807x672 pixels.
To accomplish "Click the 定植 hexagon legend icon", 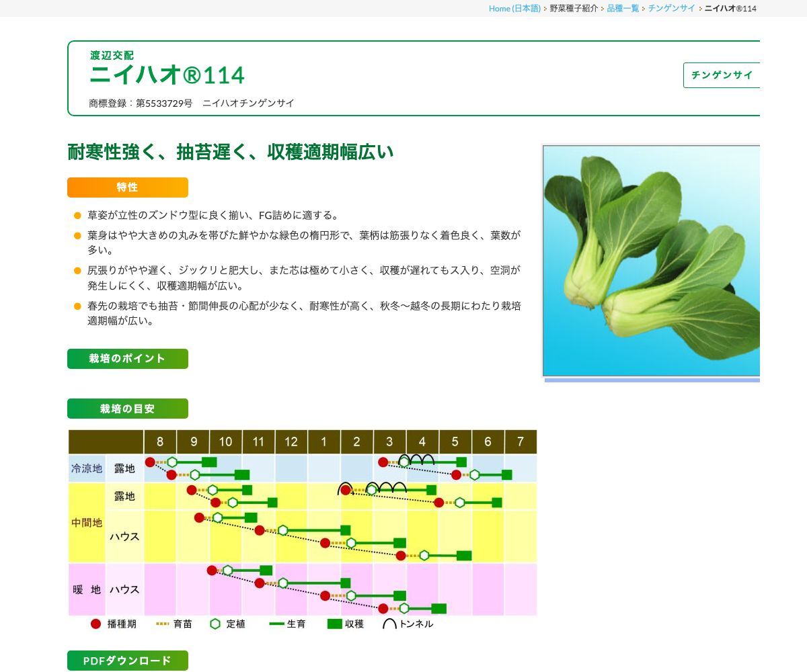I will (x=215, y=624).
